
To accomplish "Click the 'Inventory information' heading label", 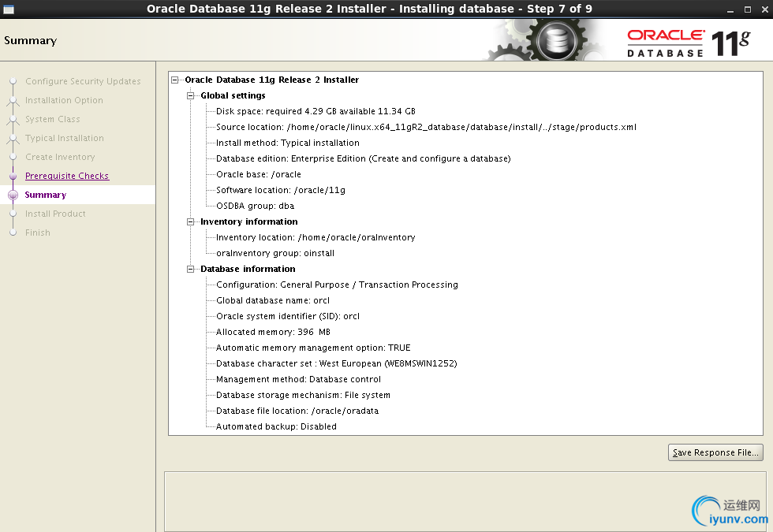I will 249,221.
